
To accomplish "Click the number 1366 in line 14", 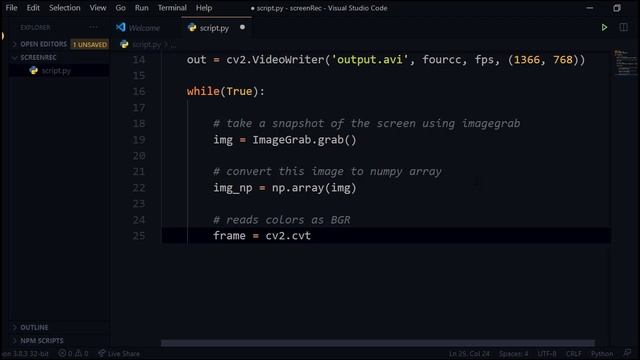I will point(527,60).
